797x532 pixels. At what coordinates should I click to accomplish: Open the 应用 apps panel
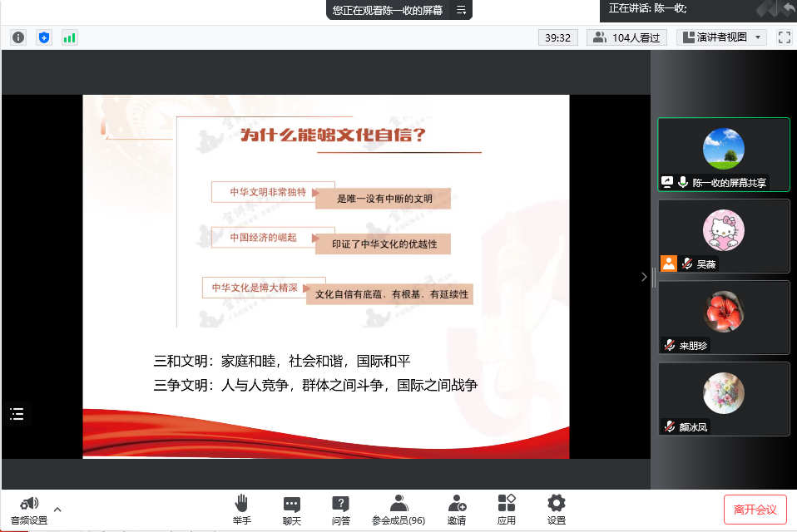(x=507, y=509)
